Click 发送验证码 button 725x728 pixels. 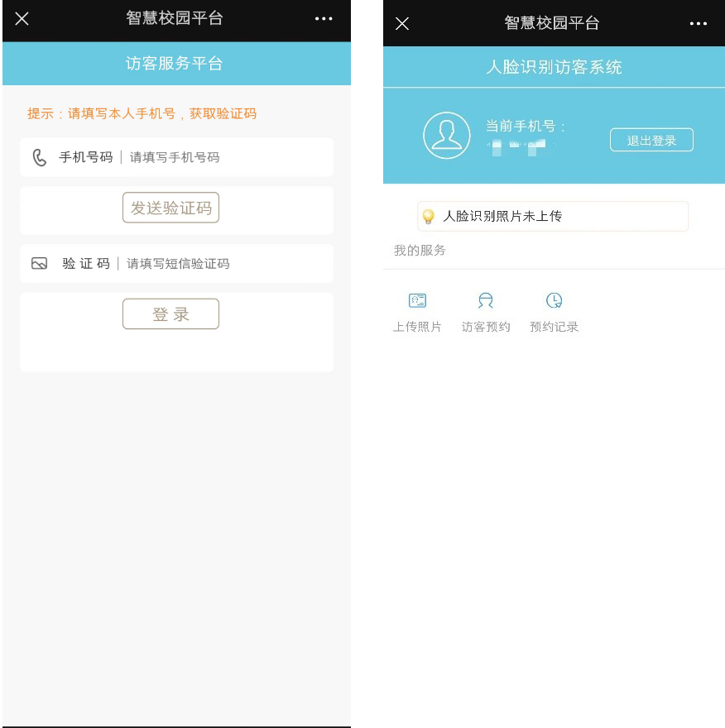click(171, 208)
